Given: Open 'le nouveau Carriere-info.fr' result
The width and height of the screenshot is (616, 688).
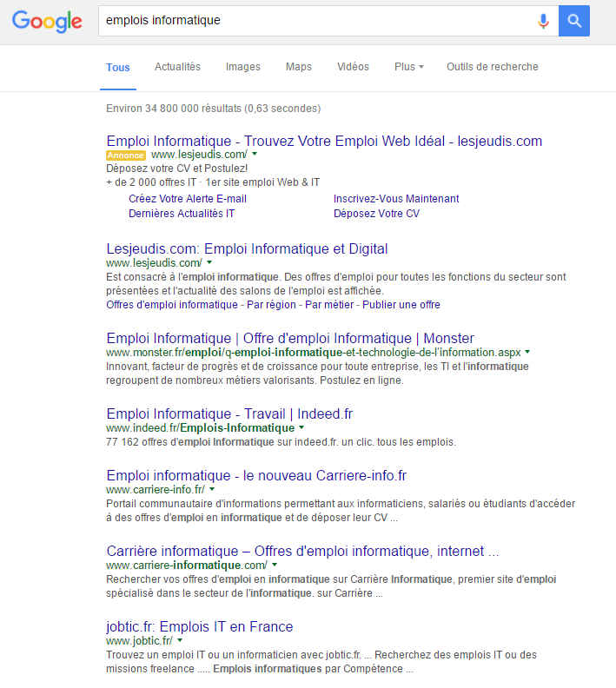Looking at the screenshot, I should point(256,476).
